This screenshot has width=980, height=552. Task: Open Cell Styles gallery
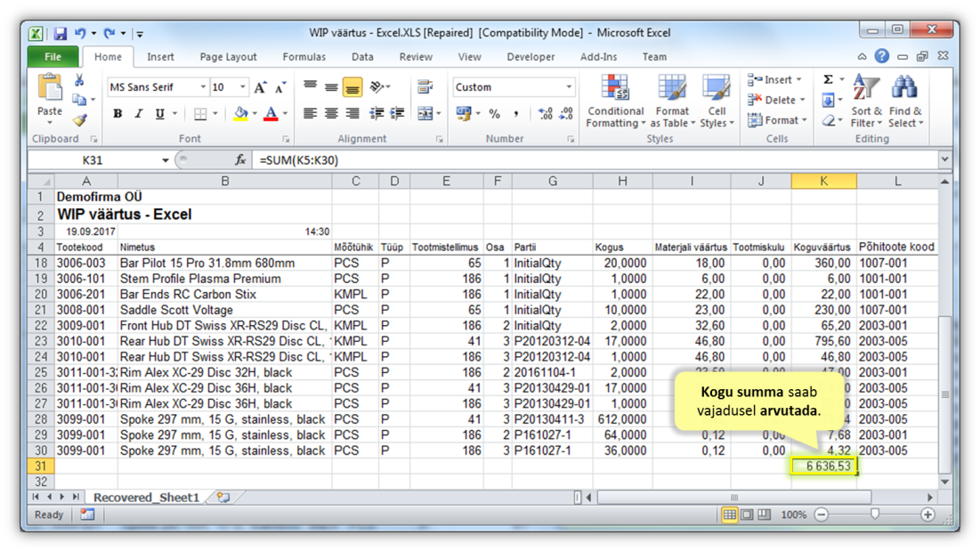[x=717, y=101]
